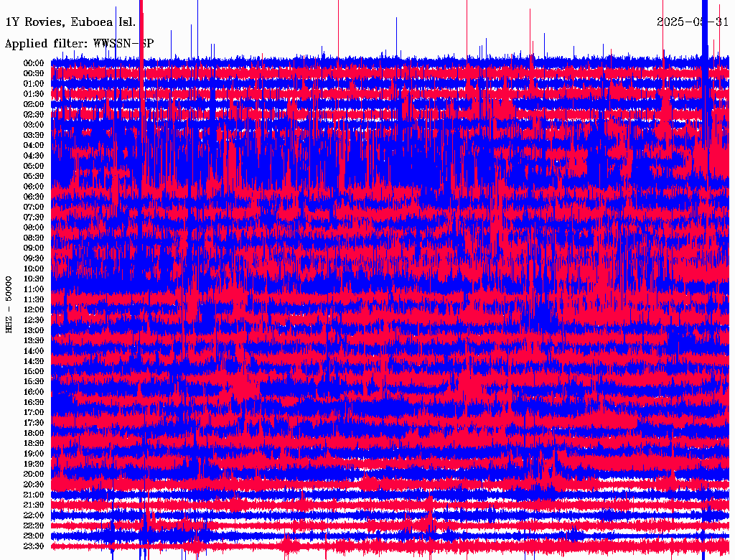Click the date label in the top-right corner
Screen dimensions: 735x560
pyautogui.click(x=693, y=22)
